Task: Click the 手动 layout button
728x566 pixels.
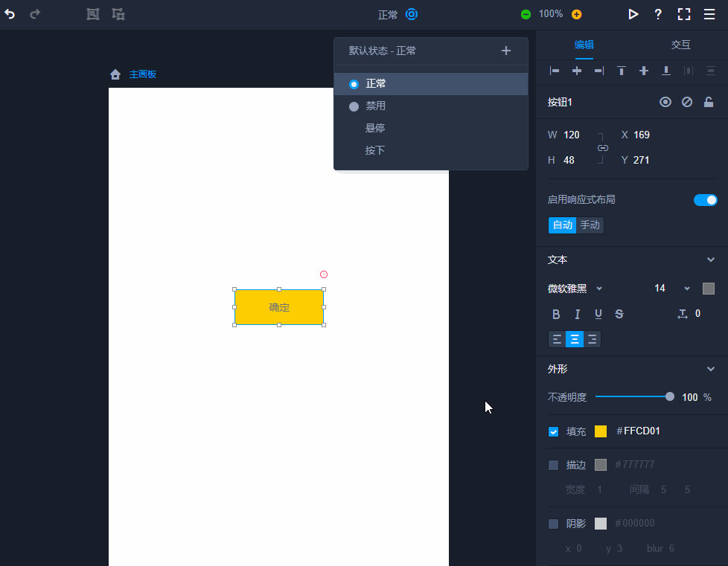Action: tap(590, 225)
